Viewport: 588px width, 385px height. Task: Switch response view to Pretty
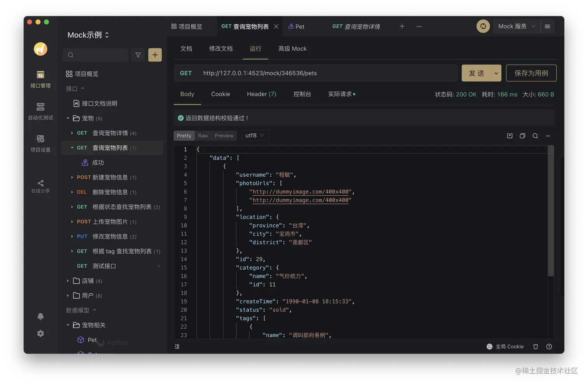184,136
